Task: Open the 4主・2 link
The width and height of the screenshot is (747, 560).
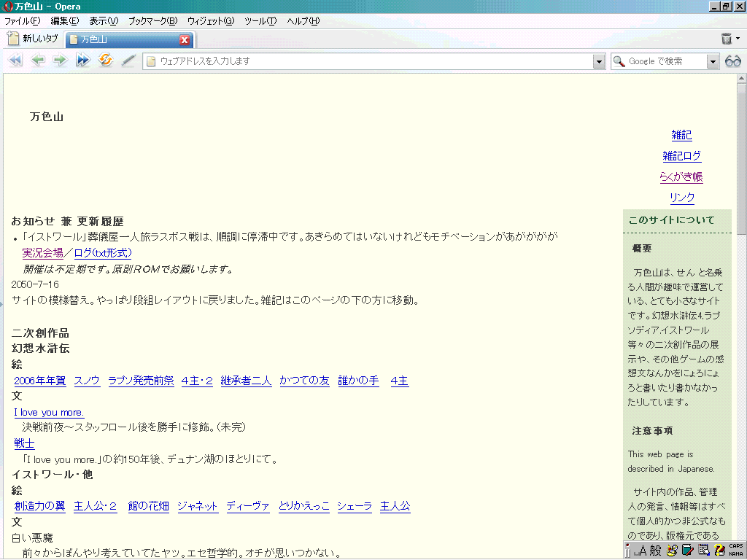Action: click(x=197, y=381)
